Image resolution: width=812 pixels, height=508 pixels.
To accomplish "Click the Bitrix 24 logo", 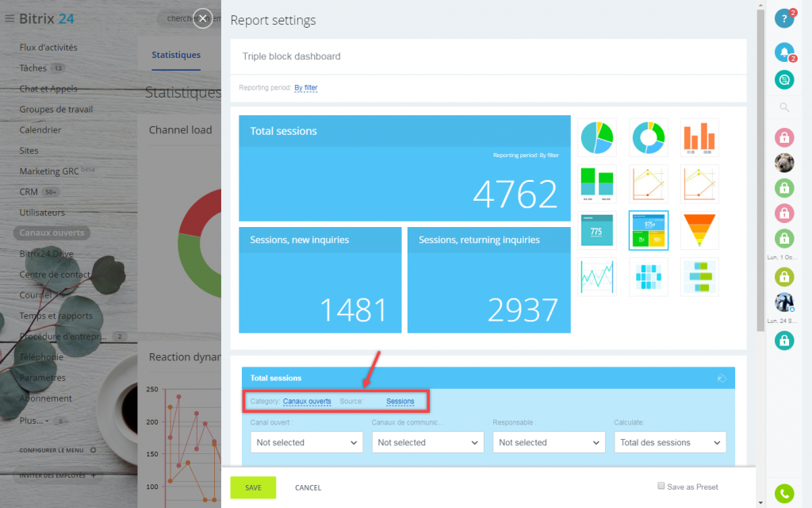I will [x=47, y=19].
